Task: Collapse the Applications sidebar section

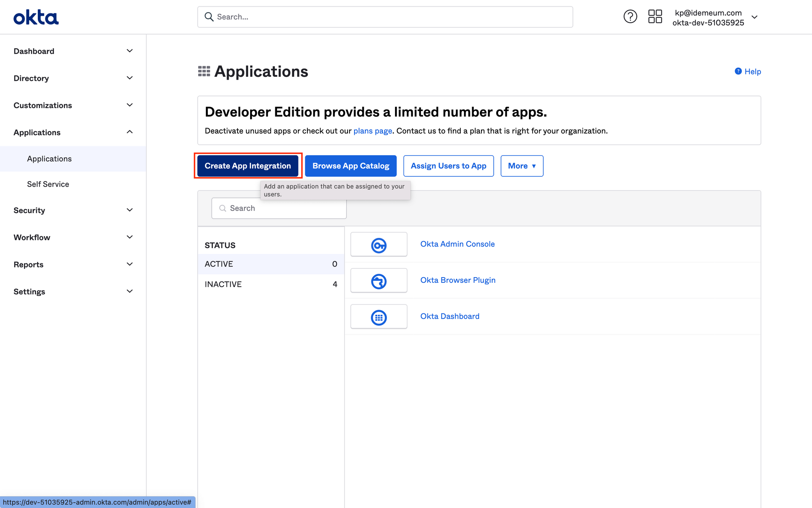Action: [130, 132]
